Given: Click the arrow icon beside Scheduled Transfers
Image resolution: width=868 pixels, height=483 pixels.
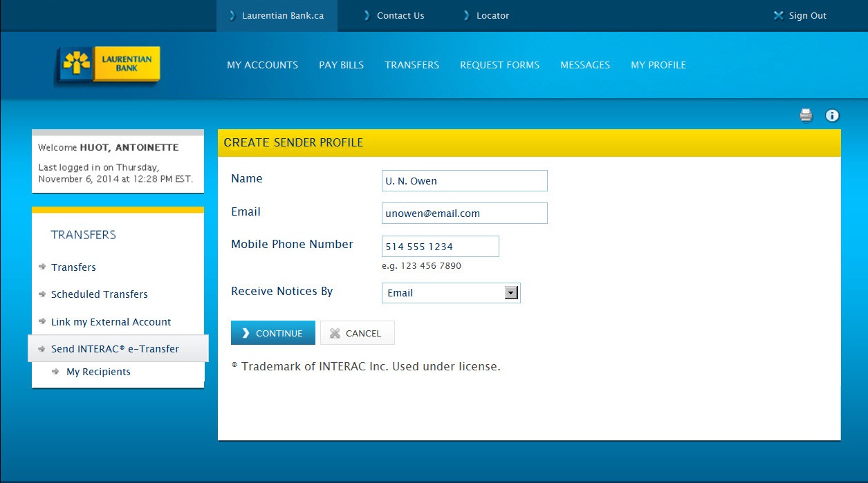Looking at the screenshot, I should tap(42, 294).
